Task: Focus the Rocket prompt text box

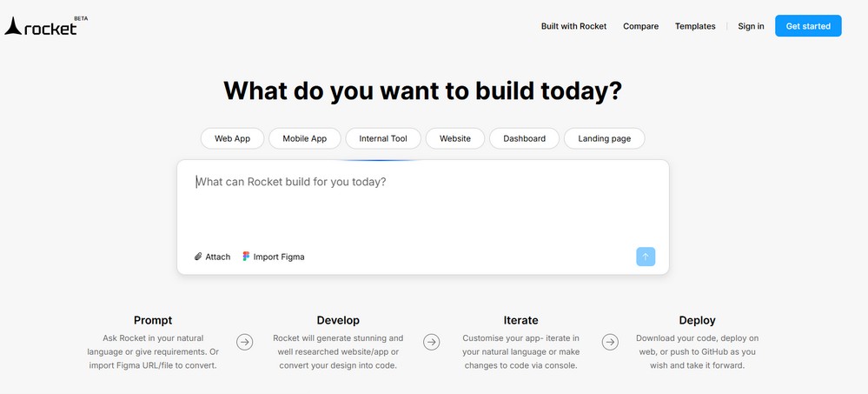Action: 423,205
